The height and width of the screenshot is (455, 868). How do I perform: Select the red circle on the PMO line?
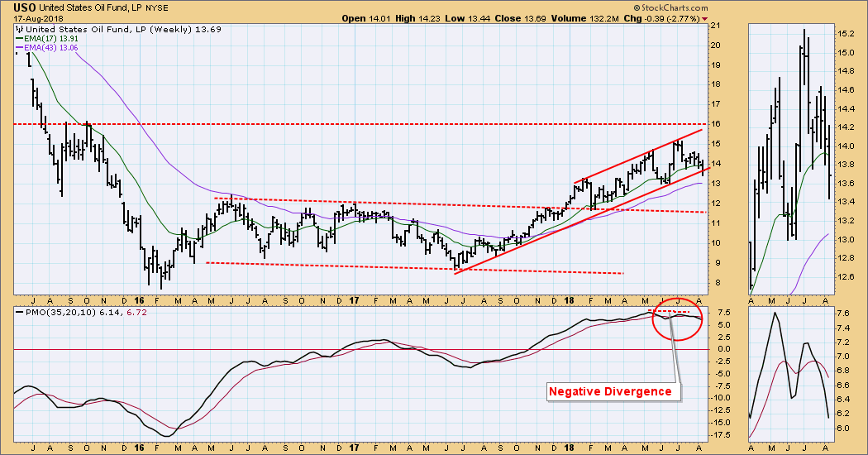[x=677, y=318]
